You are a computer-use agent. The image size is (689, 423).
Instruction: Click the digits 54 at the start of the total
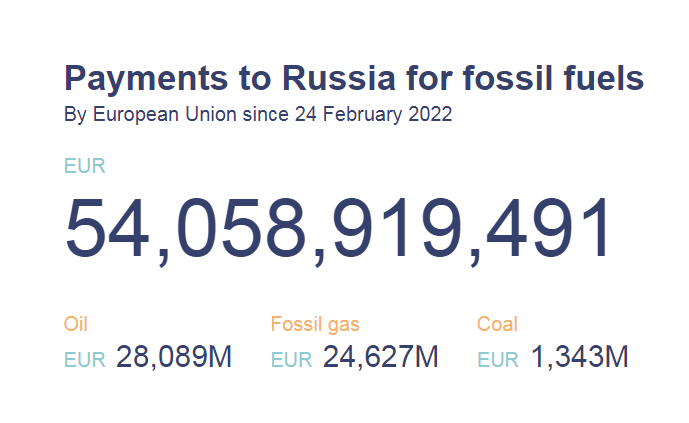click(107, 228)
